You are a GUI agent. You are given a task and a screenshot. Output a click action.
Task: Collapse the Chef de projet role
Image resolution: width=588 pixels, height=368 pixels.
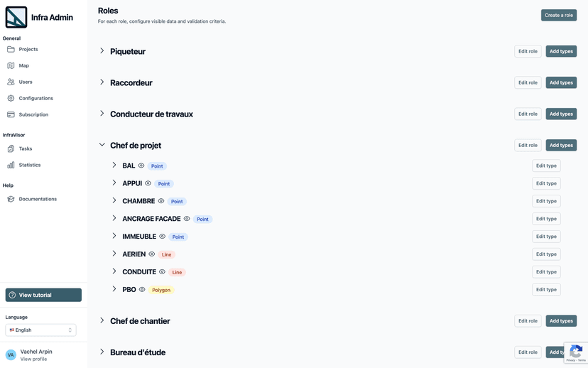click(x=102, y=145)
